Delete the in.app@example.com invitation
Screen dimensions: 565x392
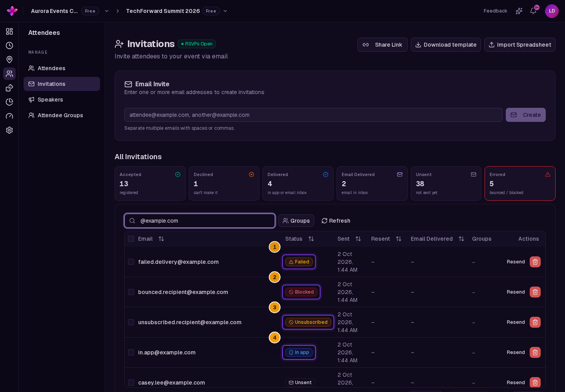tap(535, 352)
